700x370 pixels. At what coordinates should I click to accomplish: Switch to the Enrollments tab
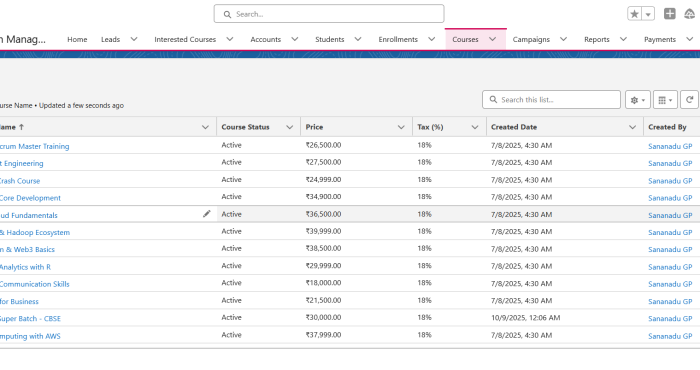pyautogui.click(x=398, y=39)
